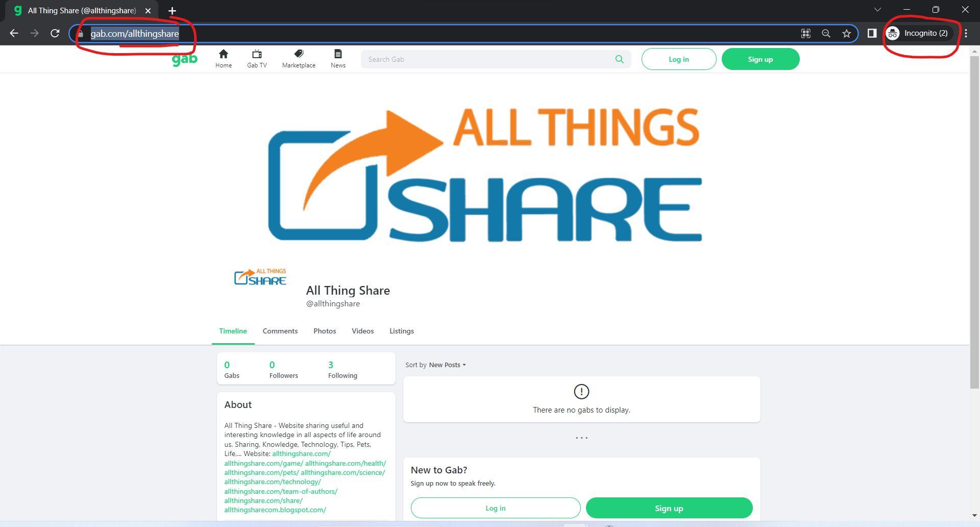Toggle the browser side panel
Screen dimensions: 980x527
coord(872,33)
